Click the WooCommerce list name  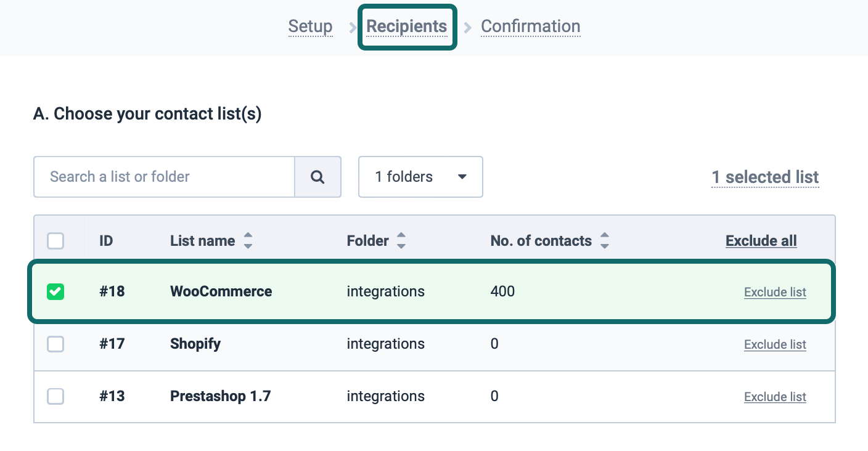point(221,291)
